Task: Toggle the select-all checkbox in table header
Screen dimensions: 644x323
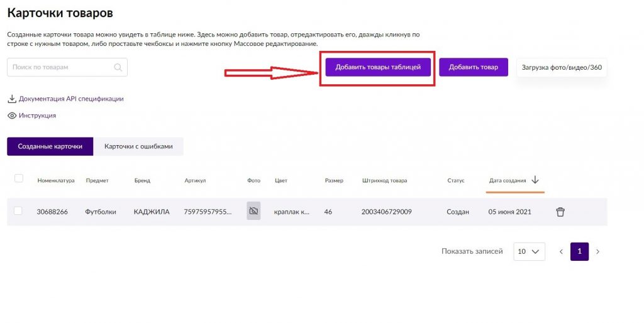Action: (x=18, y=178)
